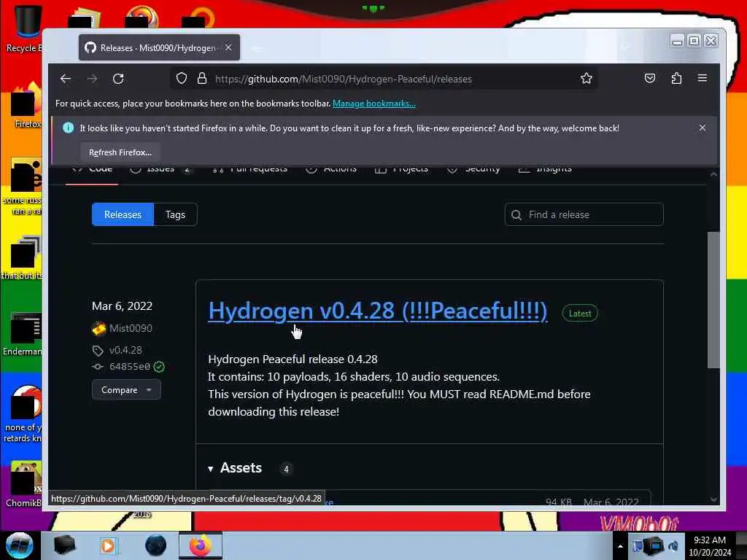Bookmark this page with the star

pyautogui.click(x=587, y=79)
